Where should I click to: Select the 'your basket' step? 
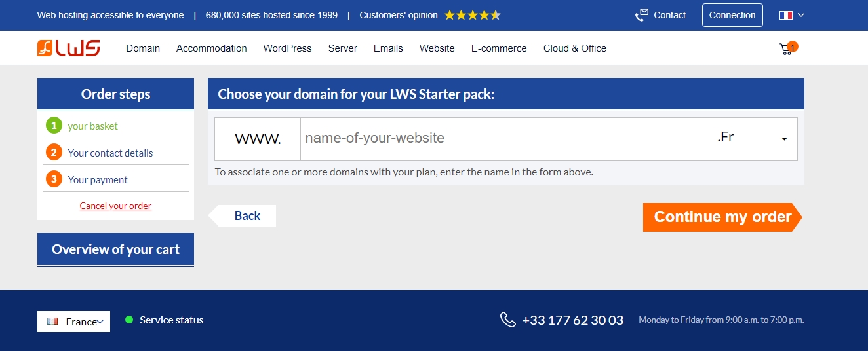[x=93, y=126]
